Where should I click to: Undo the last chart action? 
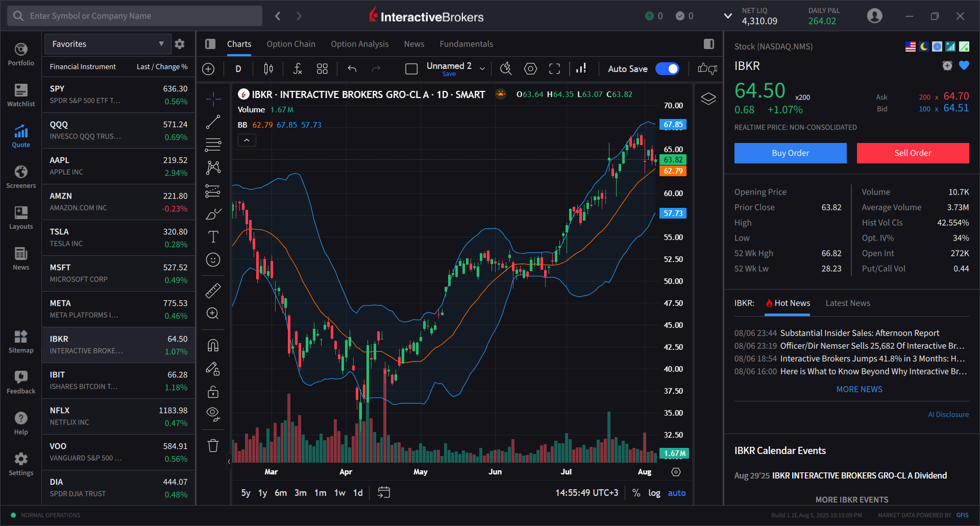tap(352, 69)
